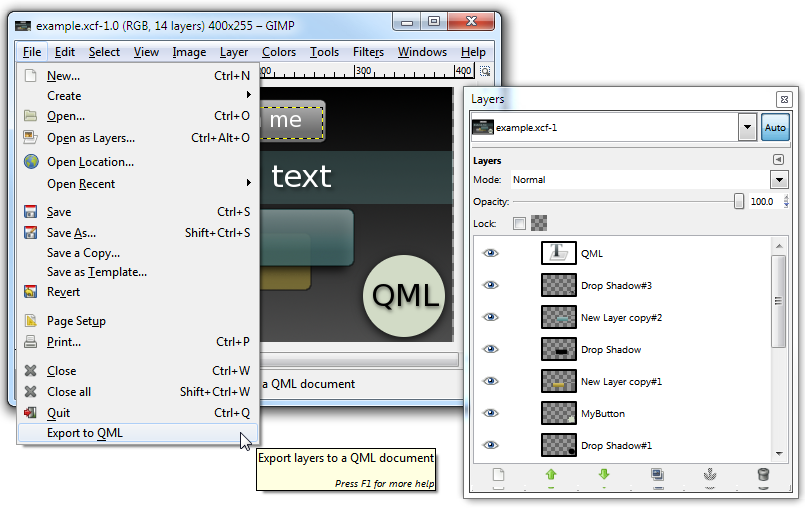The image size is (805, 508).
Task: Click the Close X icon in File menu
Action: (x=31, y=370)
